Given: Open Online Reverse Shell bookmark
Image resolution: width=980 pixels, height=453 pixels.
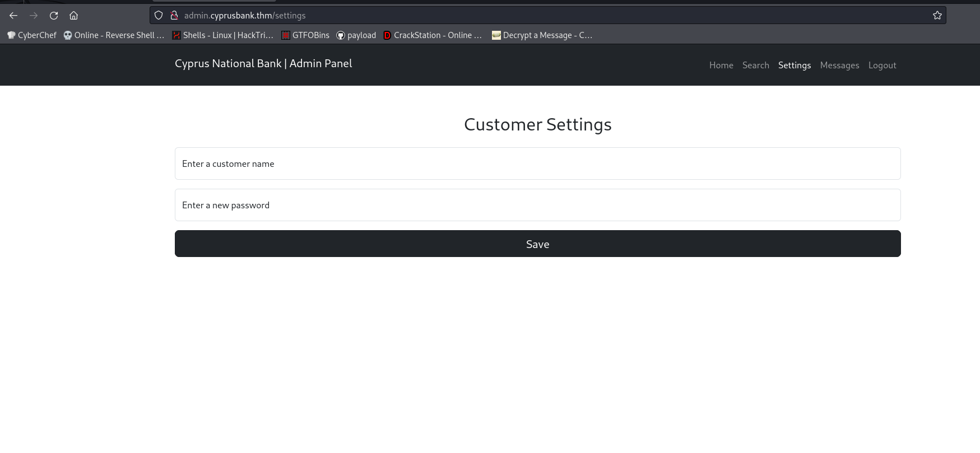Looking at the screenshot, I should click(114, 35).
